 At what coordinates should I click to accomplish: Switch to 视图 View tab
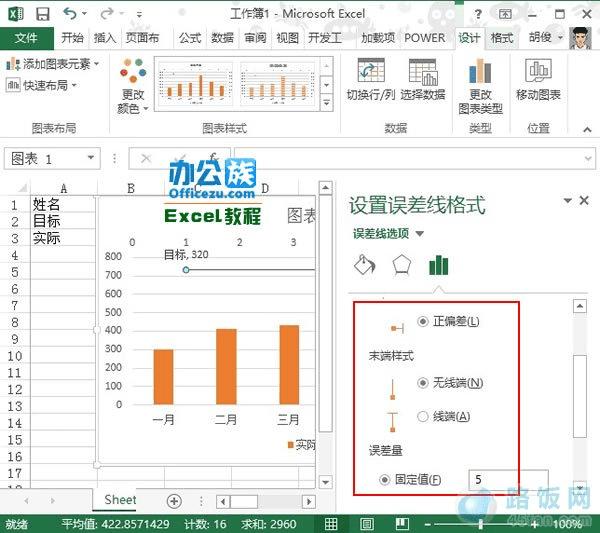287,38
